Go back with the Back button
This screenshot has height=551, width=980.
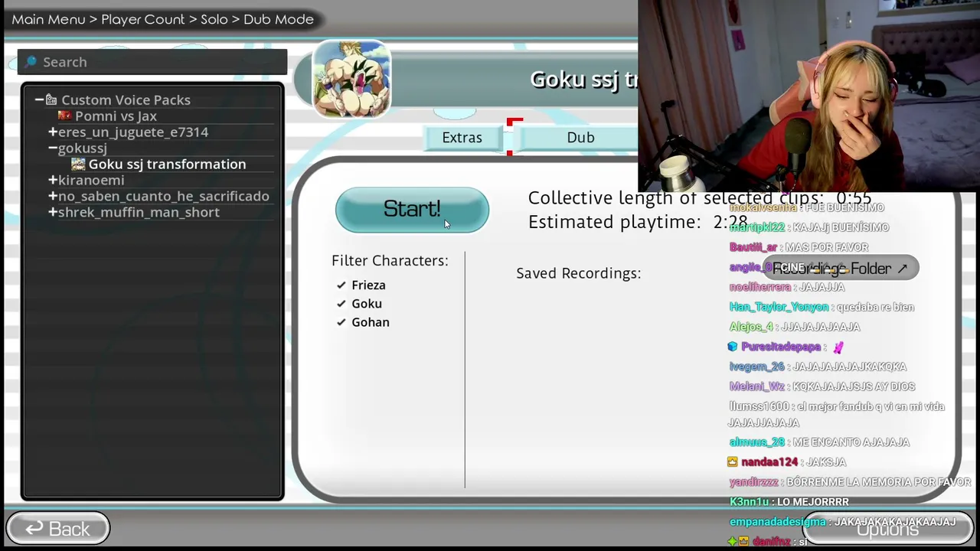coord(58,529)
